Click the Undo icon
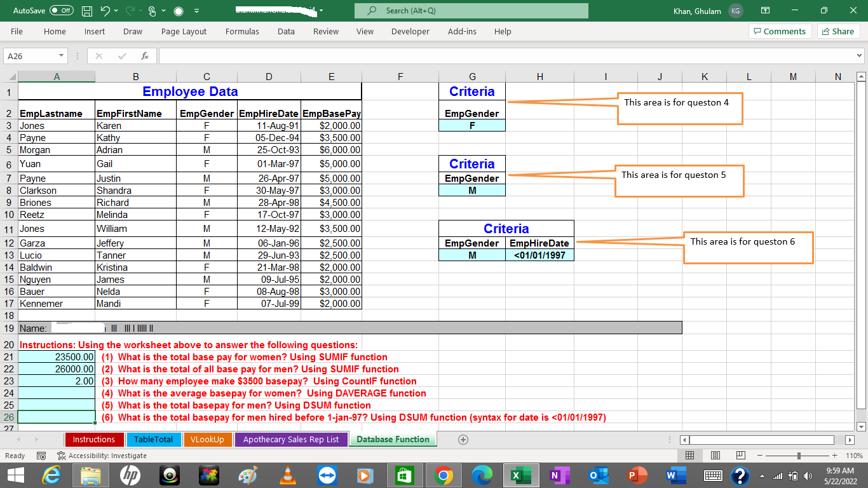Viewport: 868px width, 488px height. [x=105, y=11]
